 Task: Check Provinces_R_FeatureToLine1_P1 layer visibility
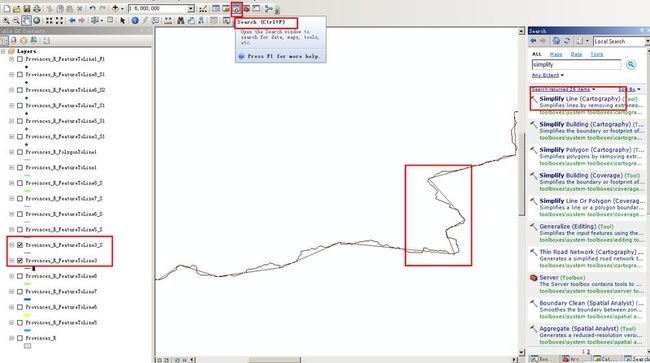[x=19, y=59]
